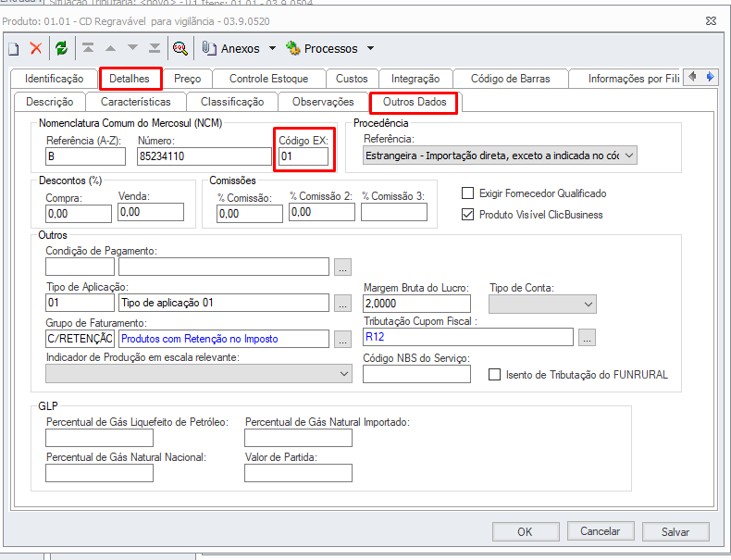Open the Anexos attachments button
Screen dimensions: 731x560
point(230,48)
